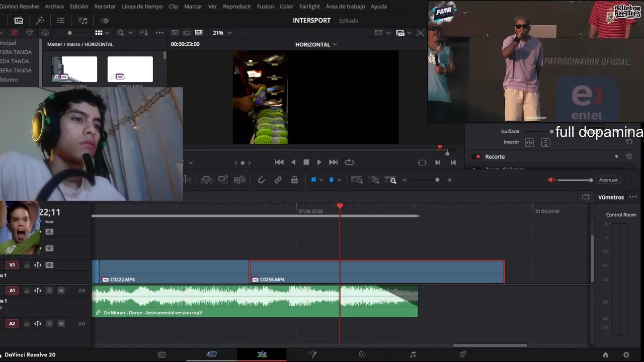Click the detail zoom icon

pyautogui.click(x=375, y=180)
